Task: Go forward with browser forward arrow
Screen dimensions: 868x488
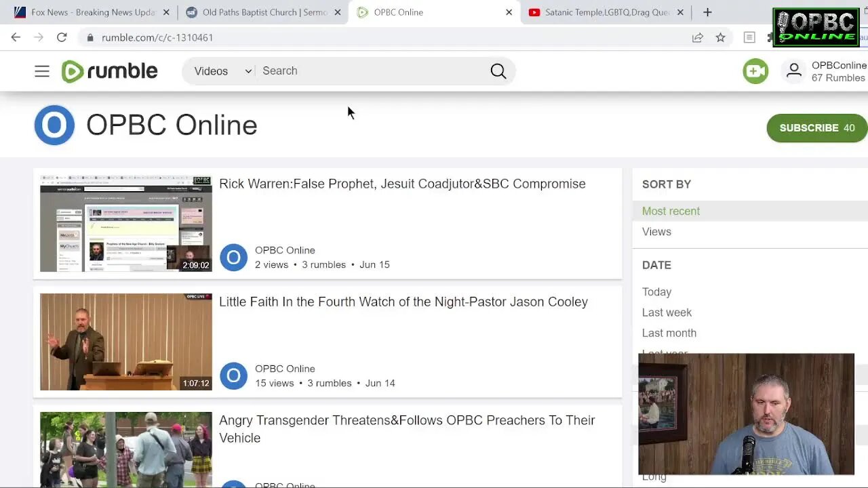Action: pos(39,37)
